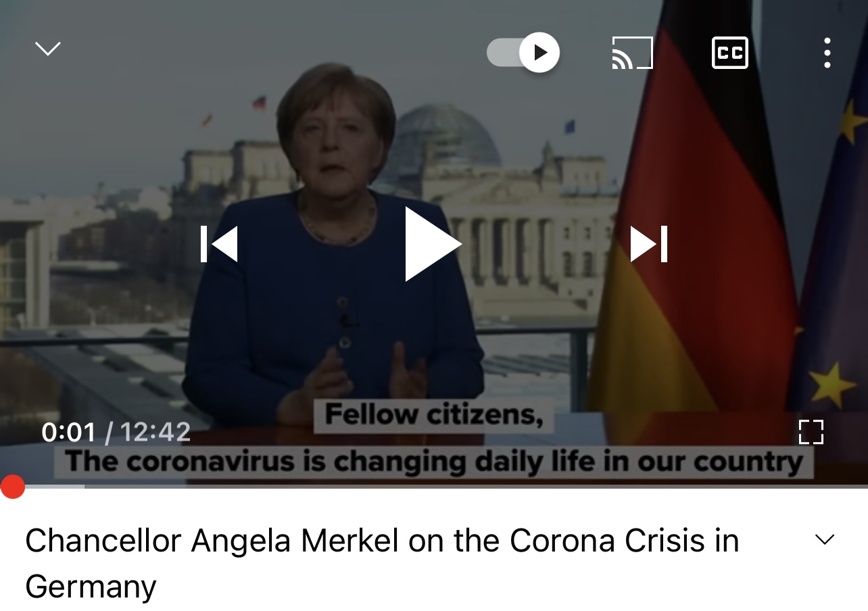Seek to the middle of the progress bar

pyautogui.click(x=434, y=487)
